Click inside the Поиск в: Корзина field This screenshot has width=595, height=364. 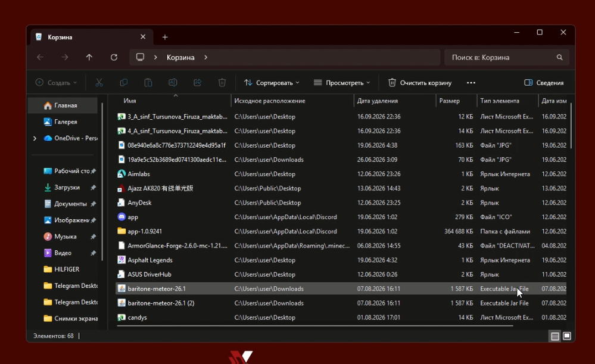[501, 57]
